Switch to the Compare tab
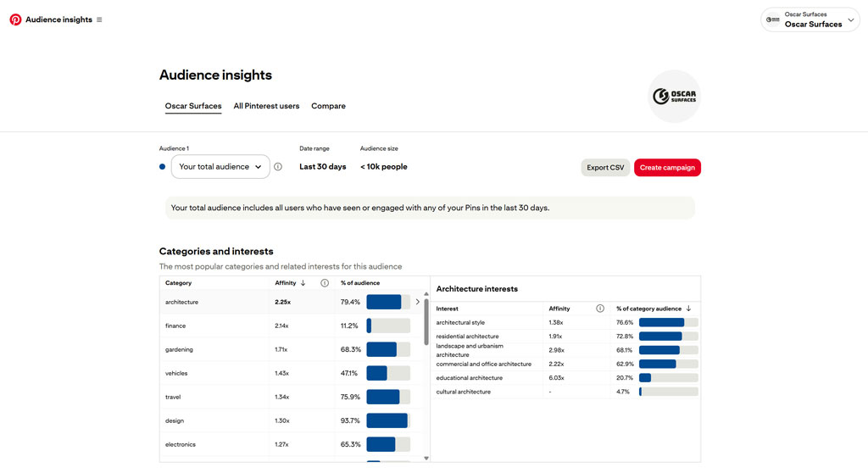The image size is (868, 473). point(328,106)
